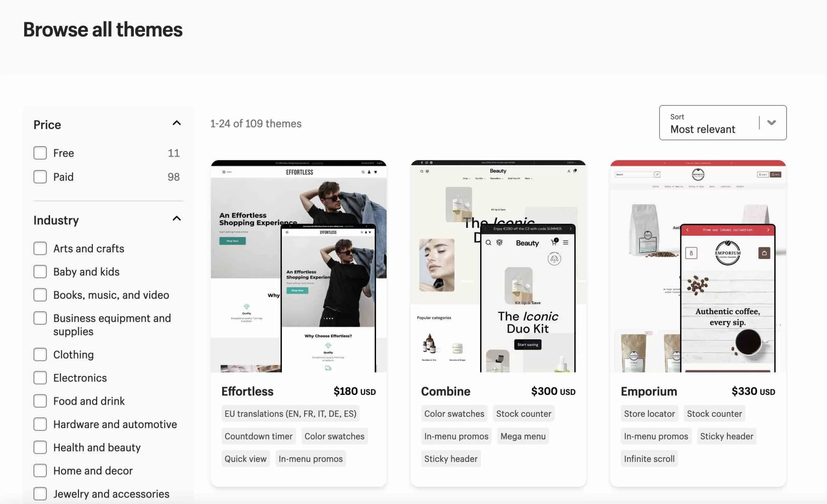Enable the Free price filter checkbox
Image resolution: width=827 pixels, height=504 pixels.
click(x=40, y=153)
